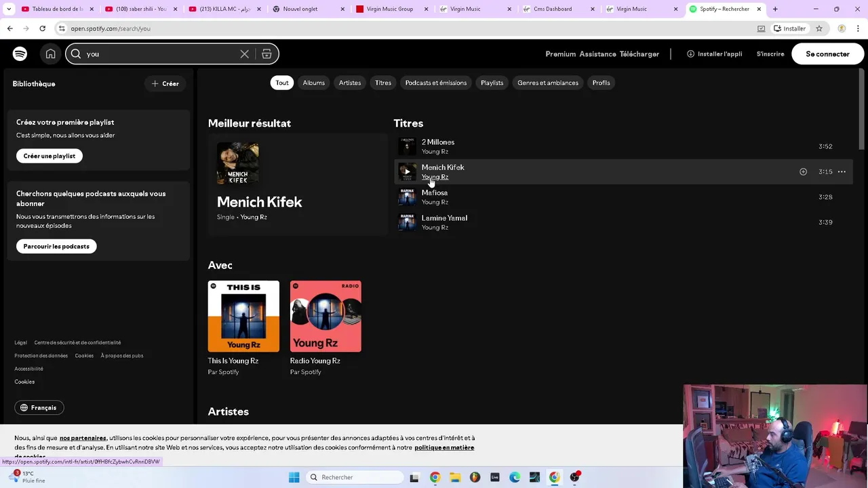Open Ableton Live icon in taskbar
Image resolution: width=868 pixels, height=488 pixels.
pos(494,477)
